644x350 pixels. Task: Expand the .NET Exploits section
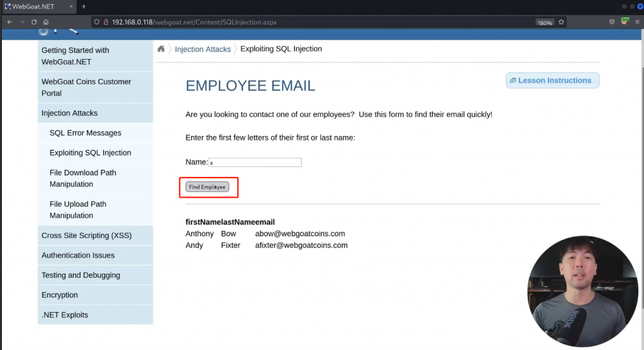click(96, 315)
